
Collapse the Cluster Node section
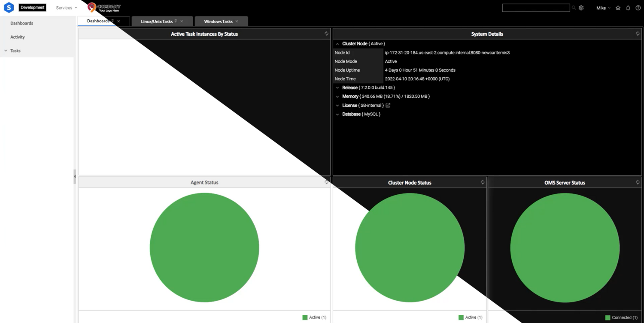(x=337, y=44)
